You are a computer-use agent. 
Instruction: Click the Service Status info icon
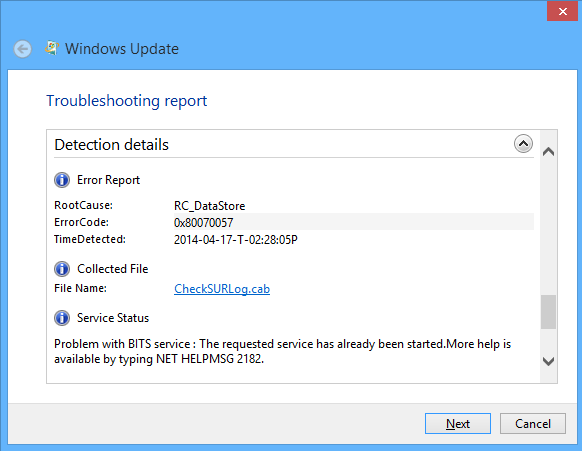(x=62, y=318)
